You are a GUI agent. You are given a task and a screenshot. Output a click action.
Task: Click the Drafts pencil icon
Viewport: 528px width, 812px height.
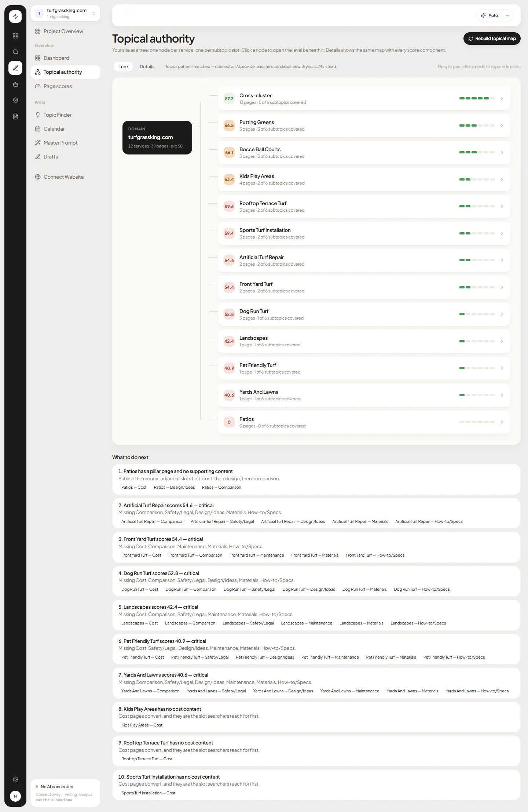(x=38, y=157)
